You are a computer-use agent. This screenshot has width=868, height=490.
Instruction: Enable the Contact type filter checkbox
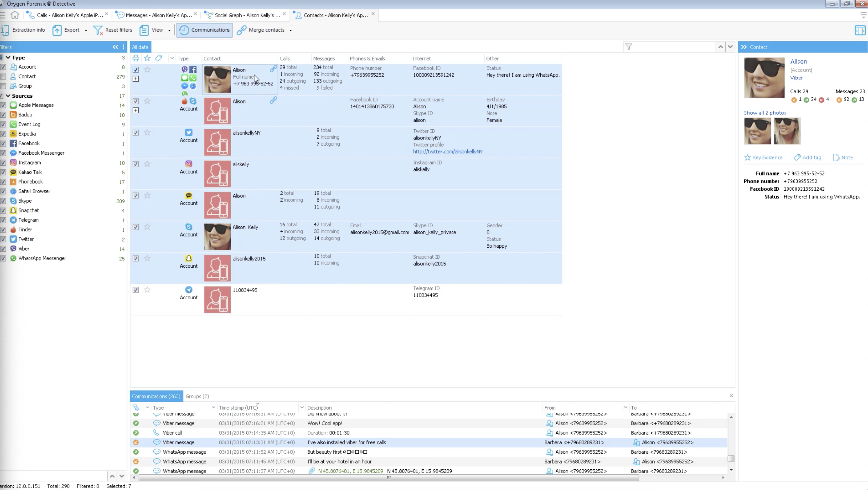[3, 76]
